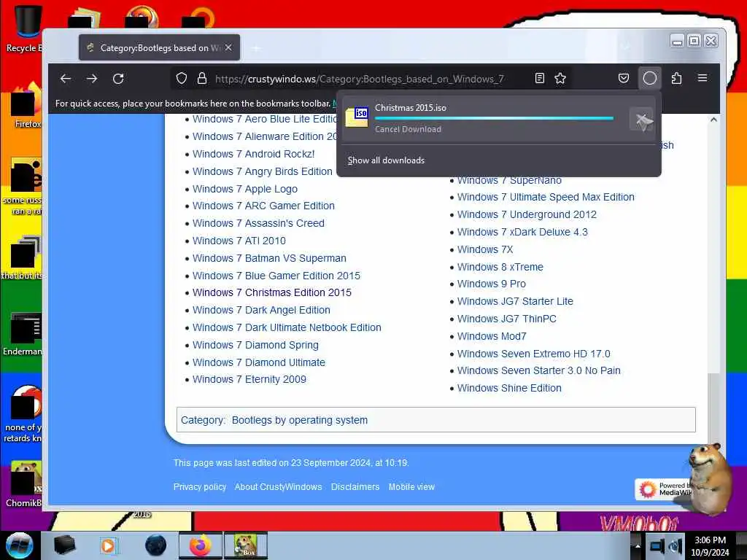Open Windows 7 Apple Logo link
The width and height of the screenshot is (747, 560).
click(245, 189)
